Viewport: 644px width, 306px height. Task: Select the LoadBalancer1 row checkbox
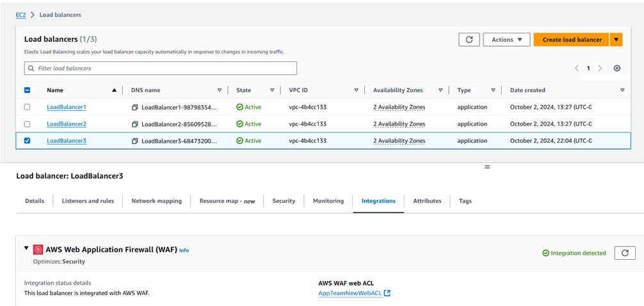click(x=27, y=107)
